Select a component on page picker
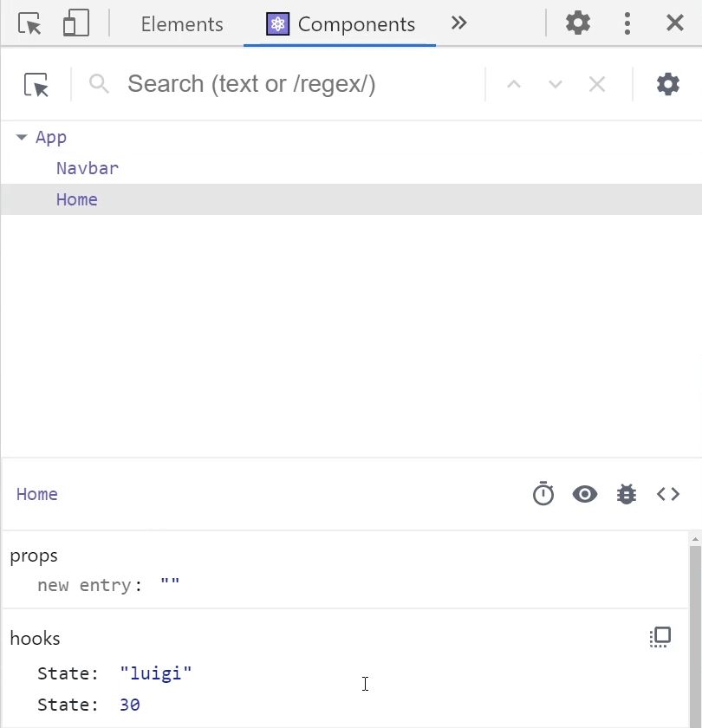 [36, 85]
